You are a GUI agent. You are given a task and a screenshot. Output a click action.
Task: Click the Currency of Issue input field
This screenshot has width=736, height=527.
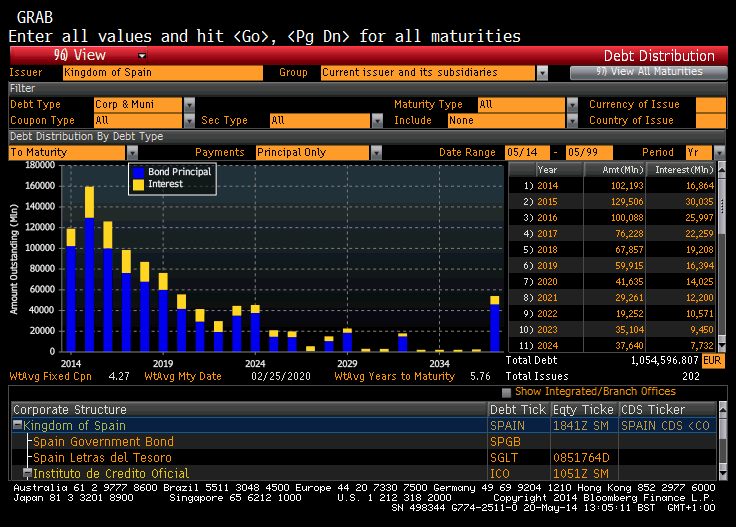click(711, 105)
